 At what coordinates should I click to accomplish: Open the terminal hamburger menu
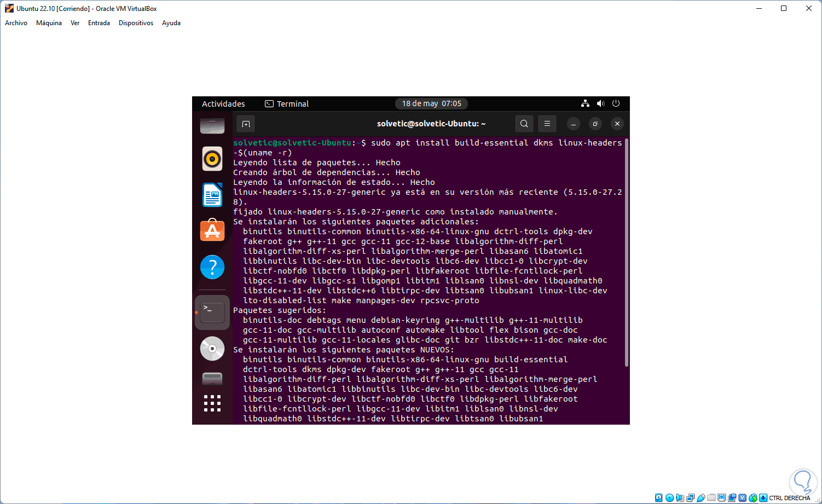click(547, 124)
